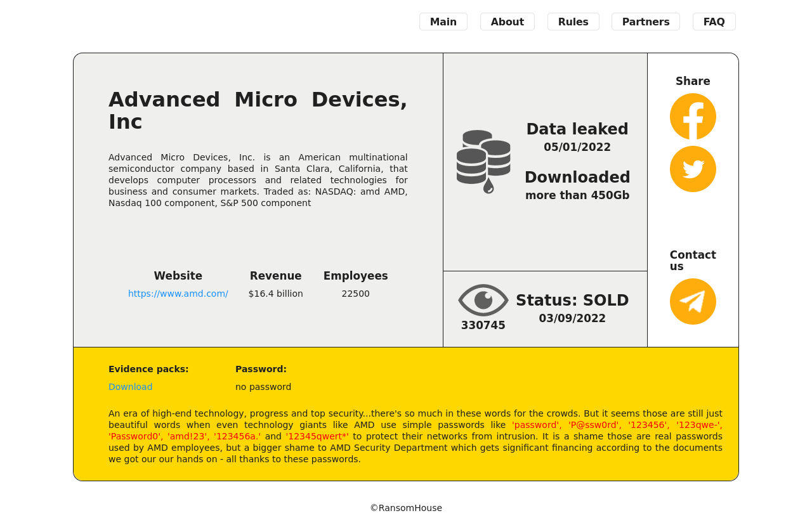
Task: Click the Download link under Evidence packs
Action: pos(130,387)
